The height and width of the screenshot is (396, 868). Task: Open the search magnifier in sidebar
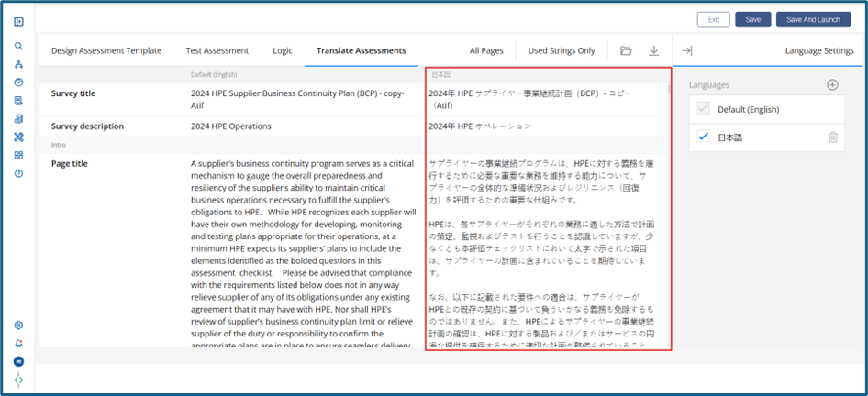18,46
